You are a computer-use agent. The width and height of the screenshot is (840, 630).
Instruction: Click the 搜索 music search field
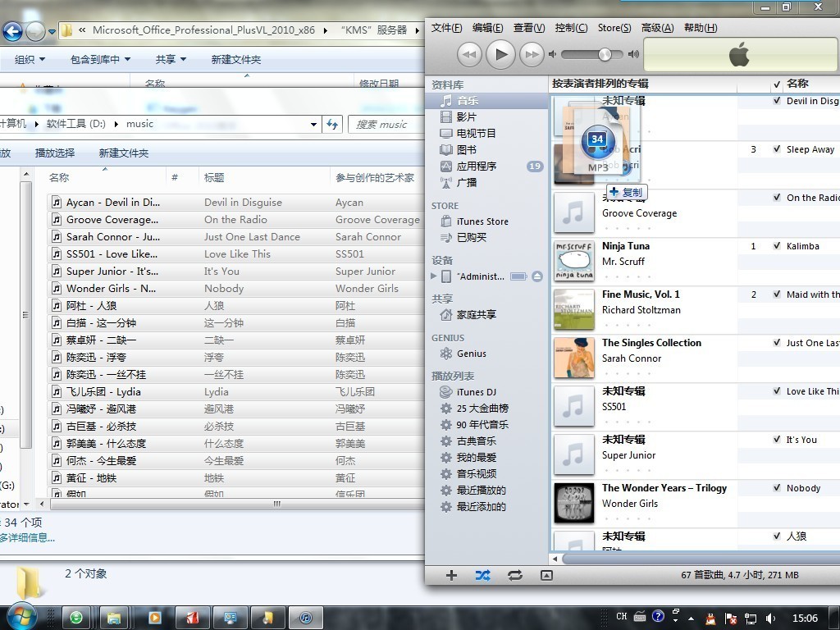pyautogui.click(x=386, y=125)
